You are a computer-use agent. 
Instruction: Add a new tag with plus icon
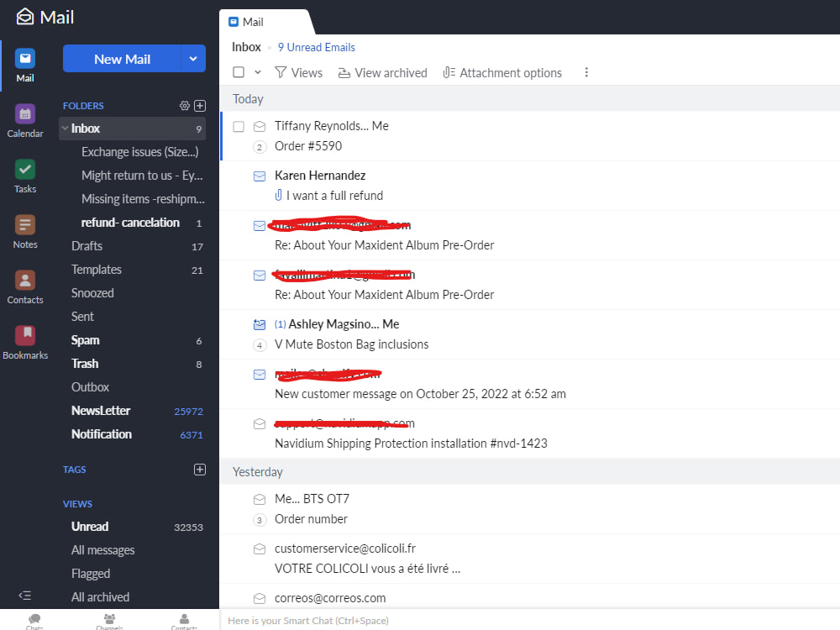pos(200,470)
